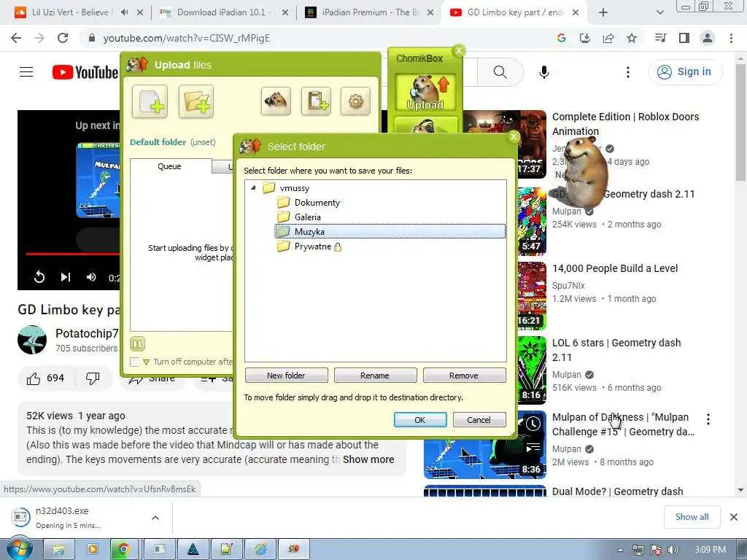The image size is (747, 560).
Task: Click the New folder button
Action: pos(286,376)
